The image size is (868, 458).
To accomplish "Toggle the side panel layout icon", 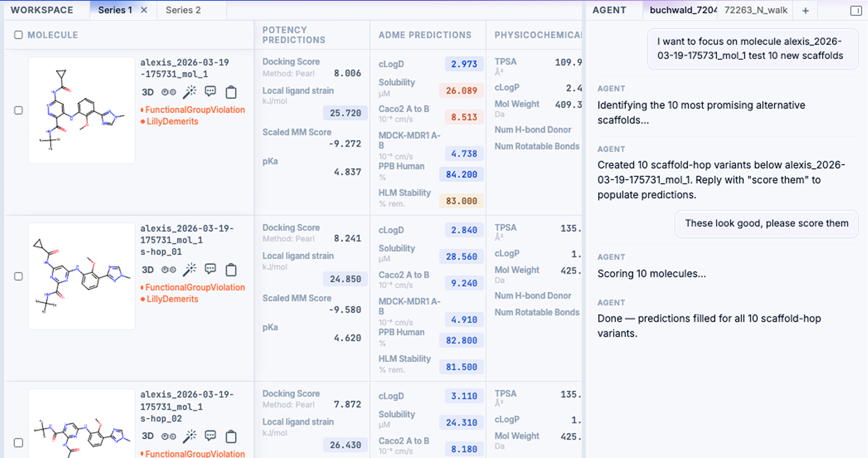I will (856, 10).
